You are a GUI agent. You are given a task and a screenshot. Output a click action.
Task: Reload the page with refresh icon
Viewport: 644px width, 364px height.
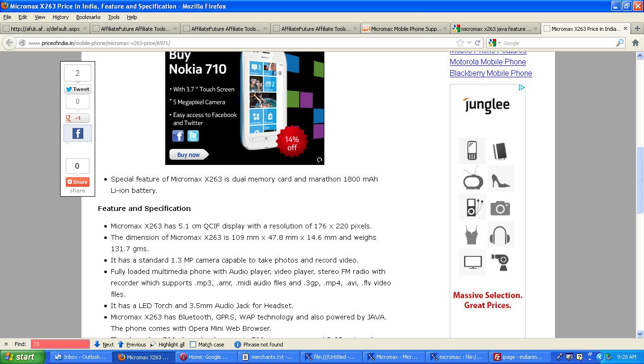pos(478,43)
